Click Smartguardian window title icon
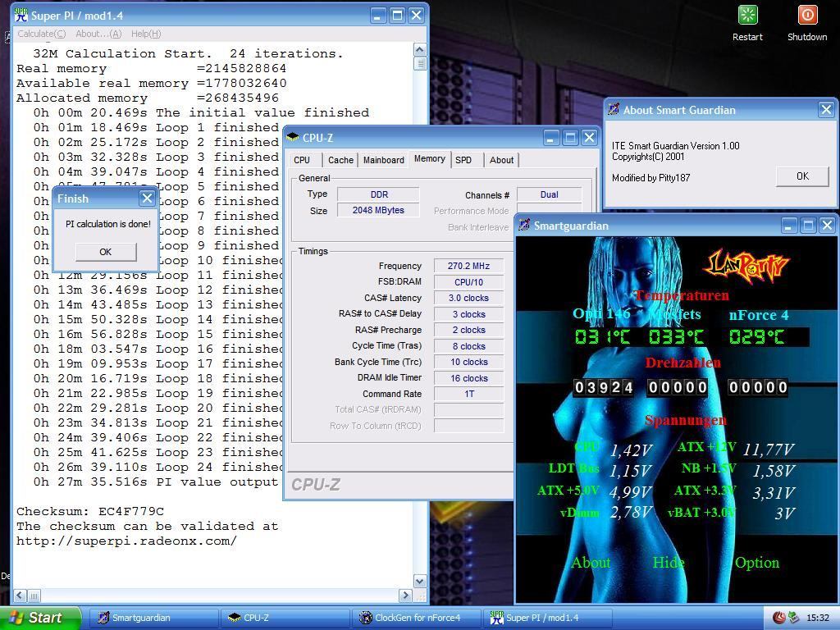Viewport: 840px width, 630px height. [524, 226]
